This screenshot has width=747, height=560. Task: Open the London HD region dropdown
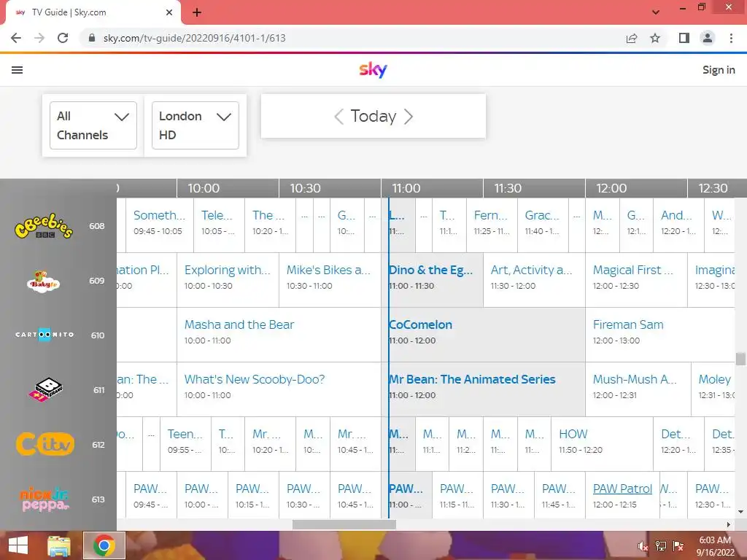coord(196,125)
